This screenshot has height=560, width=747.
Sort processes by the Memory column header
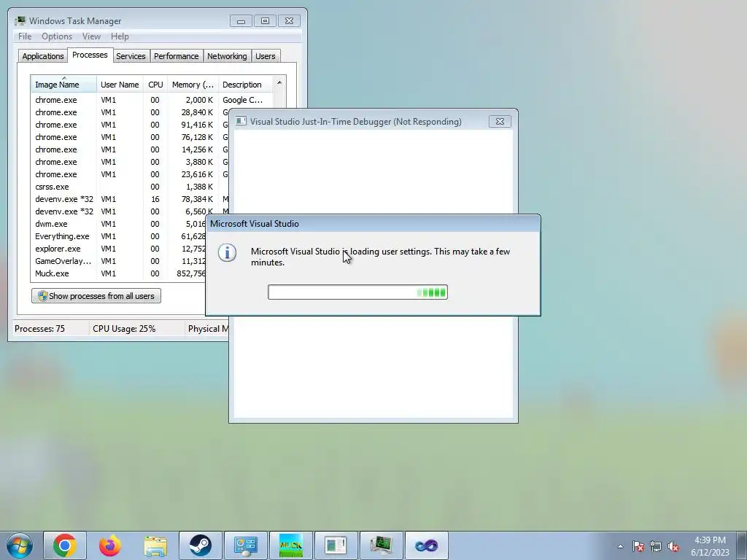pyautogui.click(x=193, y=85)
